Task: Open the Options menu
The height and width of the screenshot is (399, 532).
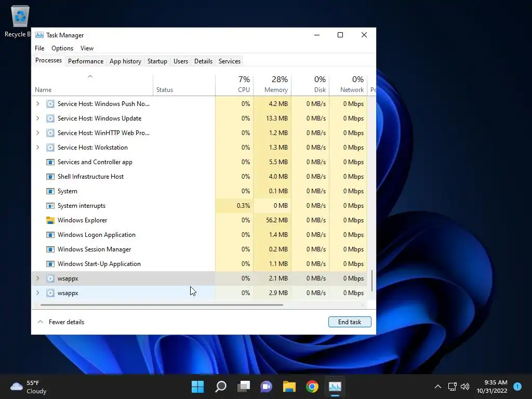Action: click(62, 48)
